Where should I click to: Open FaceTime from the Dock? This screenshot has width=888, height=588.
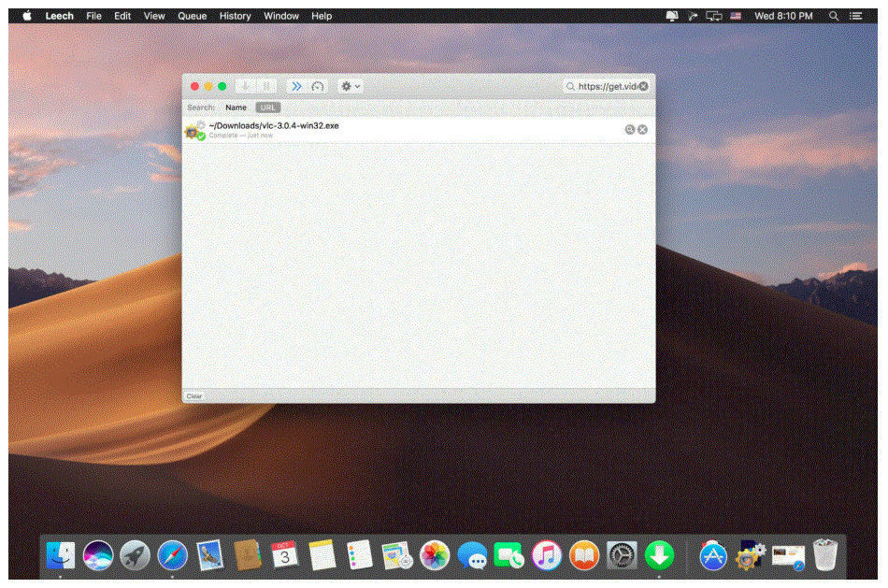tap(509, 555)
